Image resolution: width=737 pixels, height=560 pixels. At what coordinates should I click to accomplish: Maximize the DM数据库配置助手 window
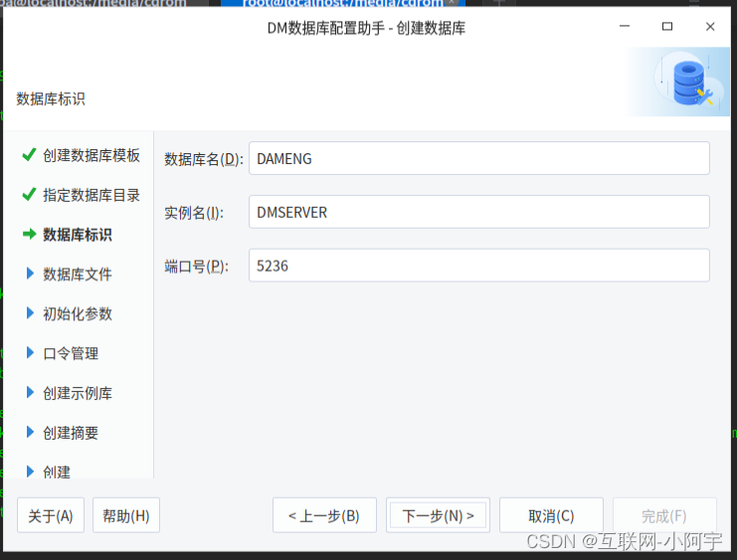(667, 26)
